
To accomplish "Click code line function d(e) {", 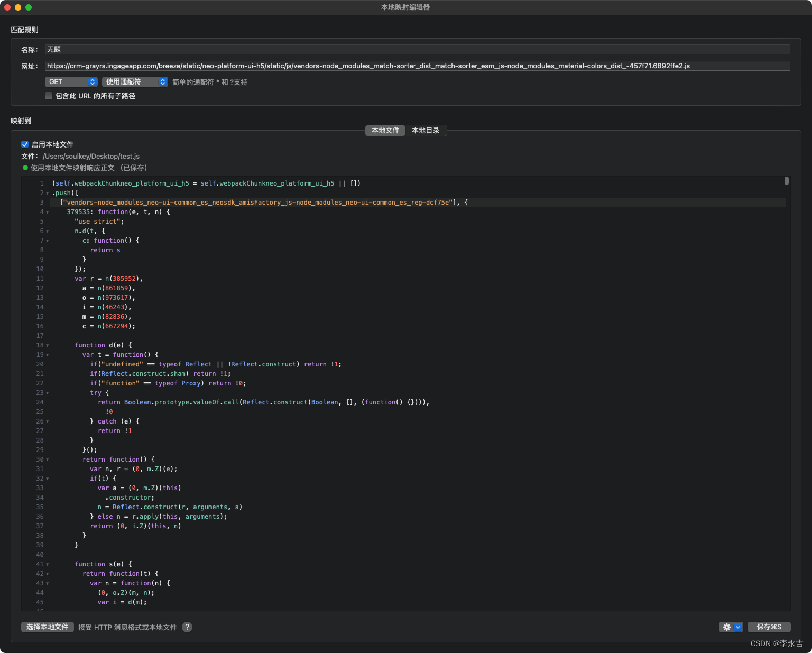I will (103, 345).
